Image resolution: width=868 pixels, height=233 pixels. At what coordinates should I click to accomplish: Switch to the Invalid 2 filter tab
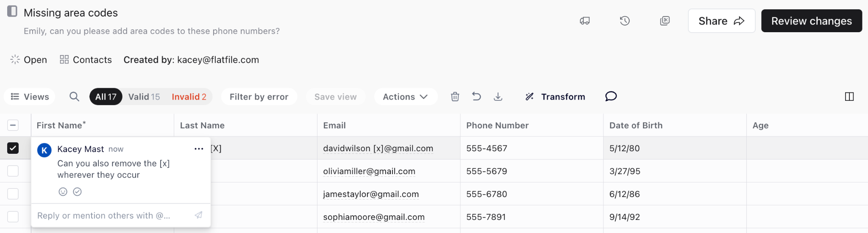[189, 97]
